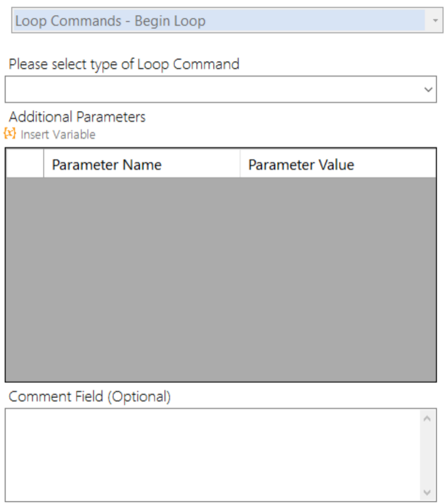Viewport: 446px width, 504px height.
Task: Click the Insert Variable curly-brace icon
Action: pyautogui.click(x=9, y=134)
